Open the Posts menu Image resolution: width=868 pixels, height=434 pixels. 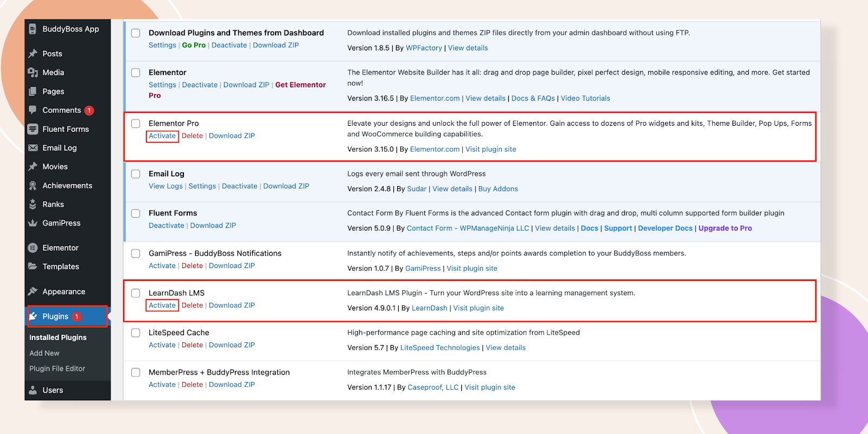(52, 54)
